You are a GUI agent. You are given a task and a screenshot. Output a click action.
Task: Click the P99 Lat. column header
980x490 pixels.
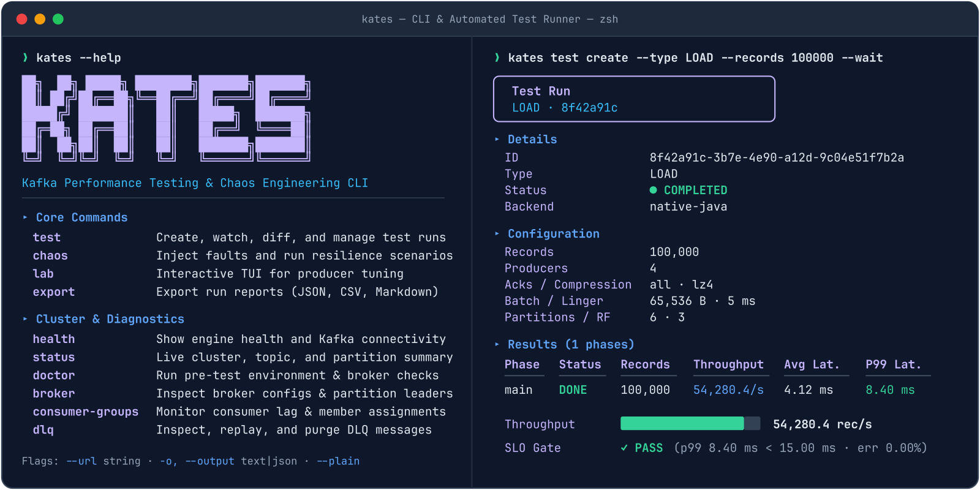[893, 364]
